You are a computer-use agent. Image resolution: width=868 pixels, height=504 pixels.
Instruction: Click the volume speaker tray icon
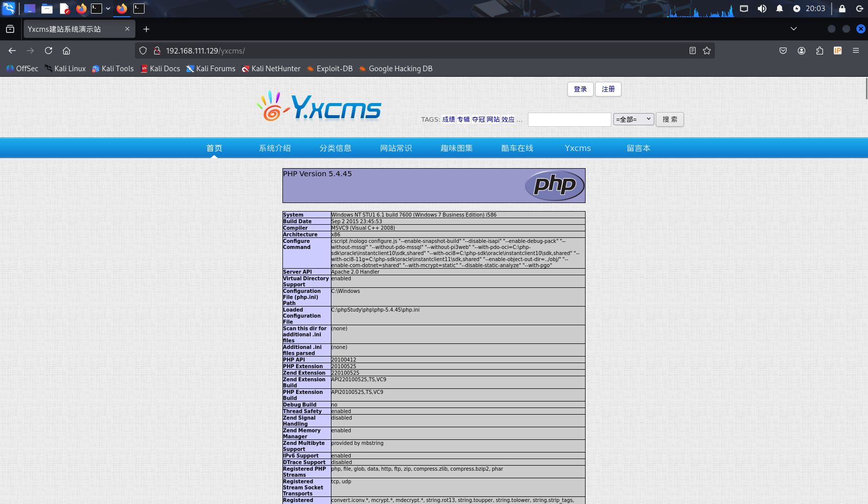tap(762, 9)
